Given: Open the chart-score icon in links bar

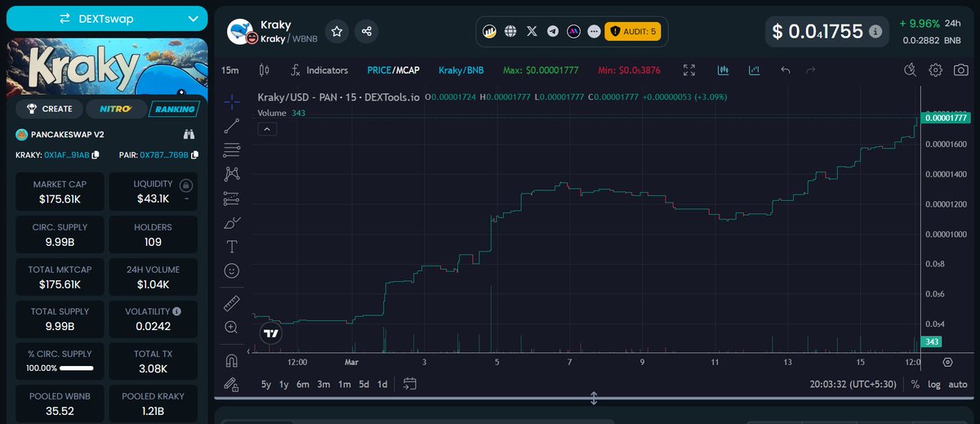Looking at the screenshot, I should (490, 31).
